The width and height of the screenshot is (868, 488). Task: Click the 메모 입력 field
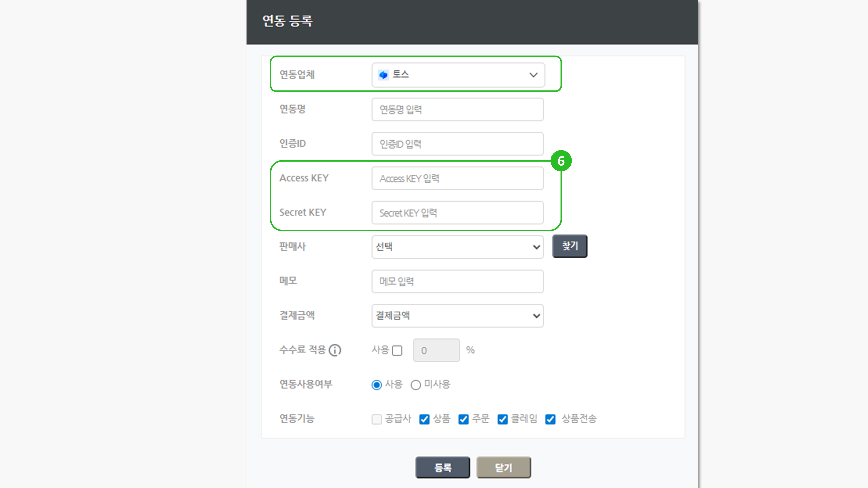(x=457, y=282)
